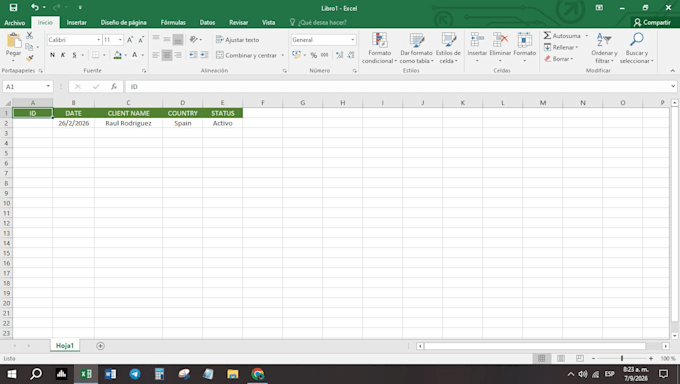The width and height of the screenshot is (680, 384).
Task: Toggle align right in Alineación
Action: tap(178, 55)
